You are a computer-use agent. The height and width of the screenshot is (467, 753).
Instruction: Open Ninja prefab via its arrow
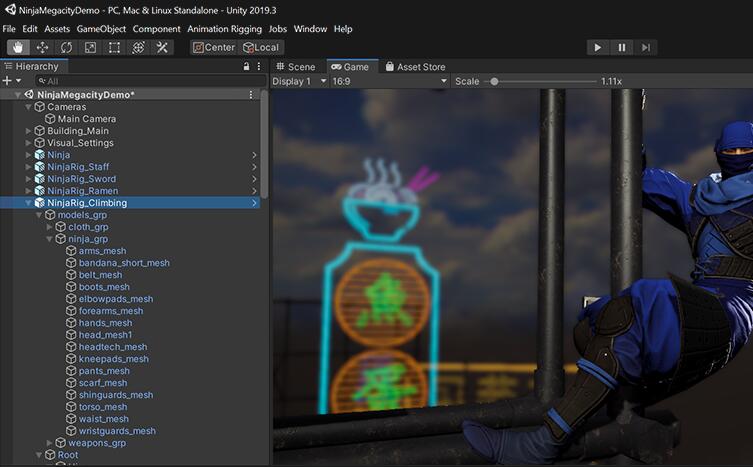[x=254, y=155]
